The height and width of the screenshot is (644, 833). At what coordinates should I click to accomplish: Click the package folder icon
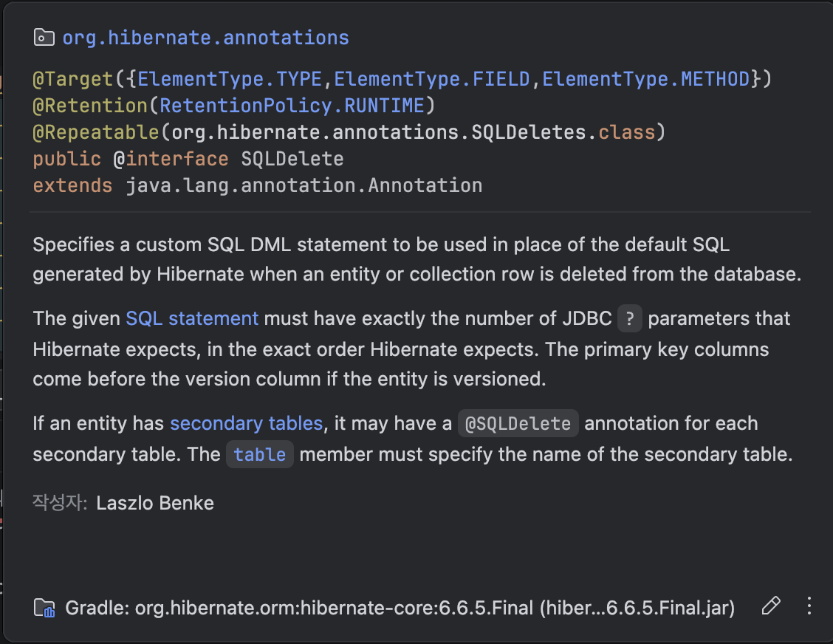coord(44,38)
